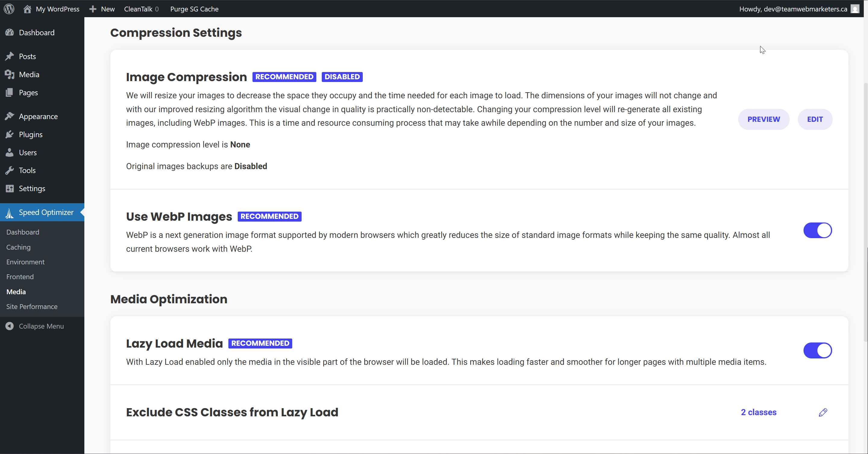Click the Appearance paintbrush icon
Viewport: 868px width, 454px height.
tap(10, 116)
